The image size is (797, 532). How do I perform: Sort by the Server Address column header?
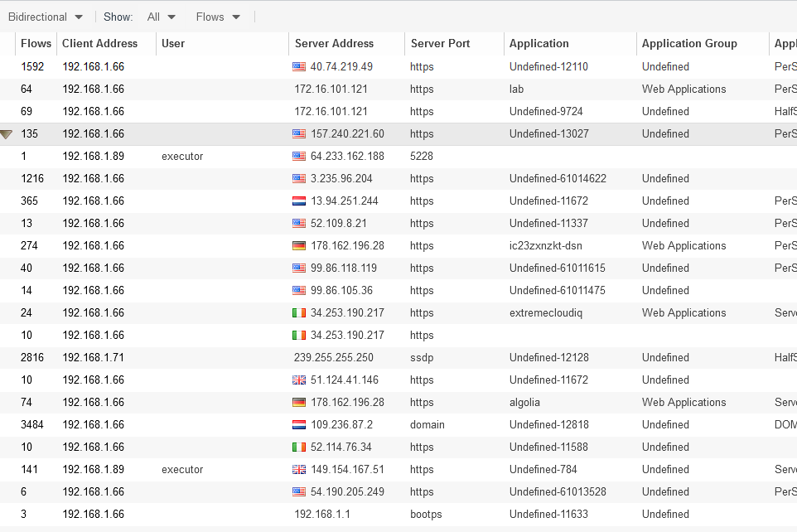[334, 44]
